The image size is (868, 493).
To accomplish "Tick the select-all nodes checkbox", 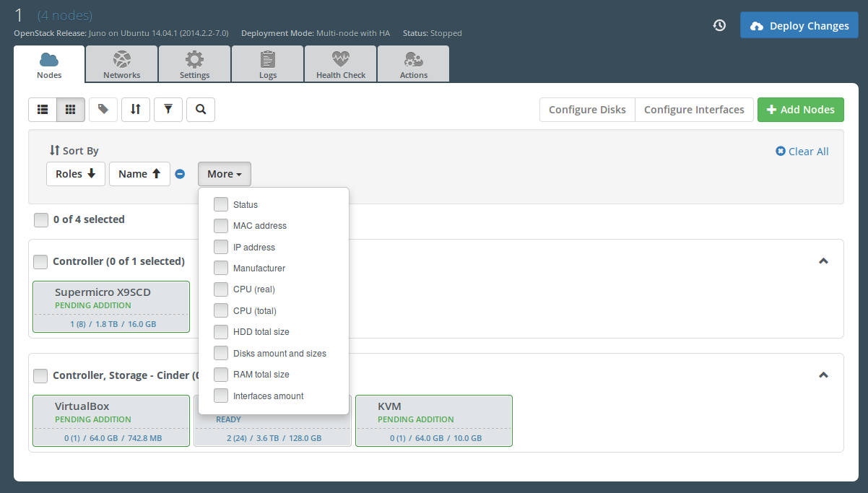I will click(x=42, y=219).
